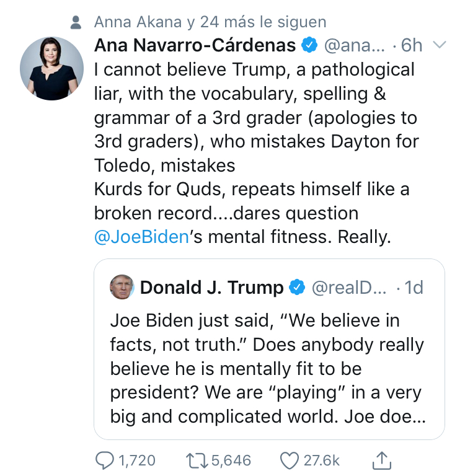Click the 6h tweet timestamp
Screen dimensions: 465x476
tap(411, 45)
